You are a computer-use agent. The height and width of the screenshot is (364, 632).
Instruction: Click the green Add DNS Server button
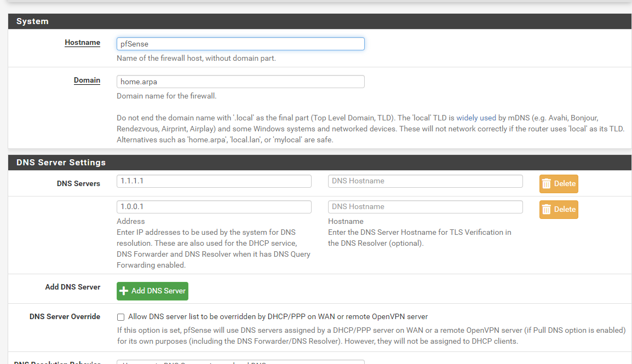coord(152,291)
